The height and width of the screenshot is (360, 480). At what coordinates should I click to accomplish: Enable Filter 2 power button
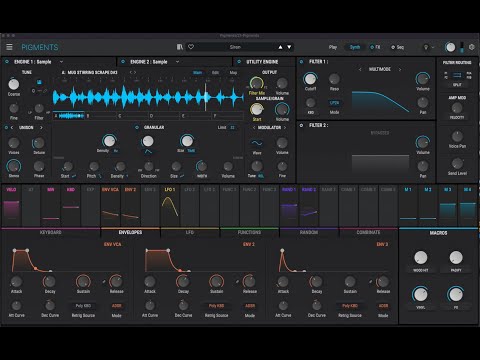[x=302, y=125]
